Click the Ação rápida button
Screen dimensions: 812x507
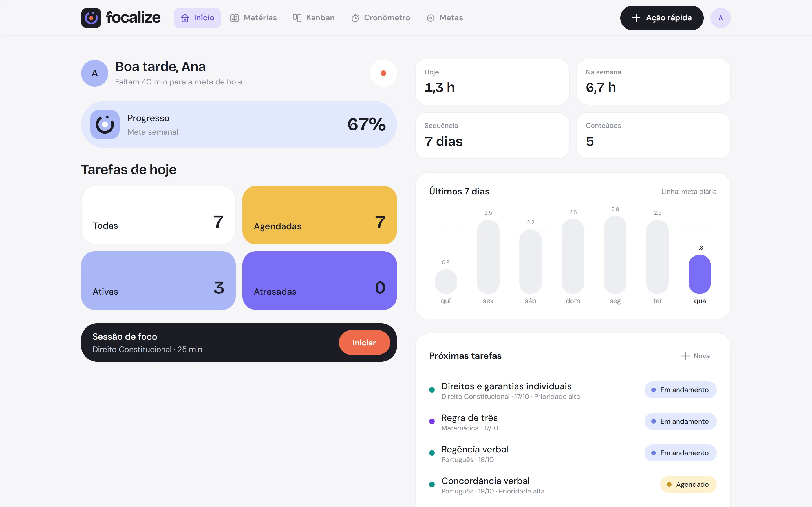coord(662,18)
